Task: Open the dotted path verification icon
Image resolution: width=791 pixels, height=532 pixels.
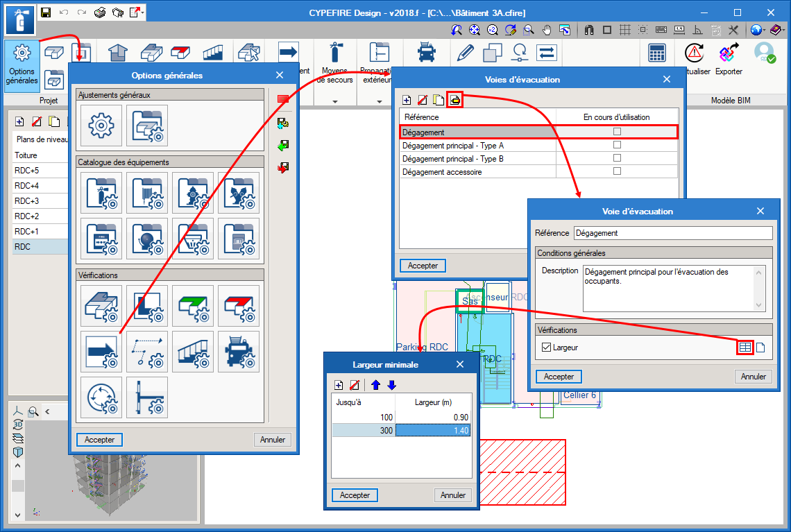Action: tap(147, 352)
